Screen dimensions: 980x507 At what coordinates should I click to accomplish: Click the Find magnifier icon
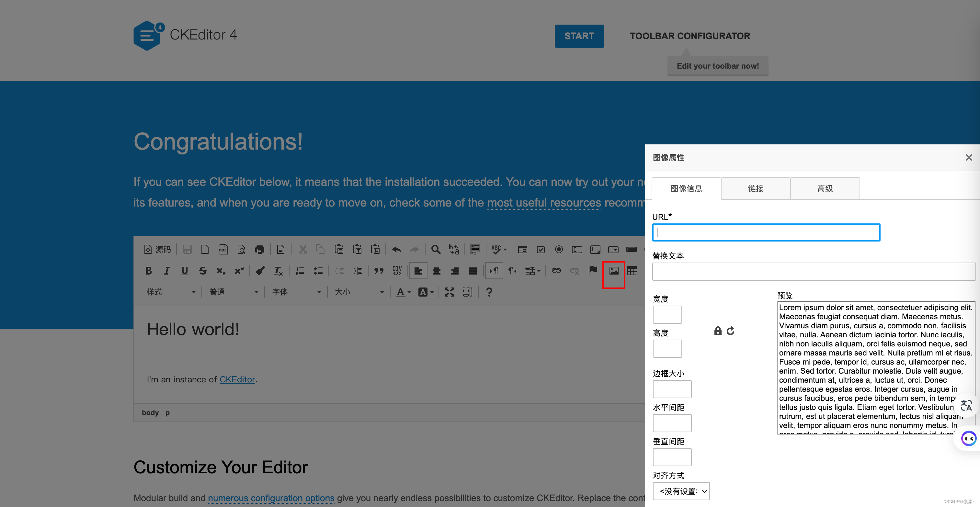point(436,250)
